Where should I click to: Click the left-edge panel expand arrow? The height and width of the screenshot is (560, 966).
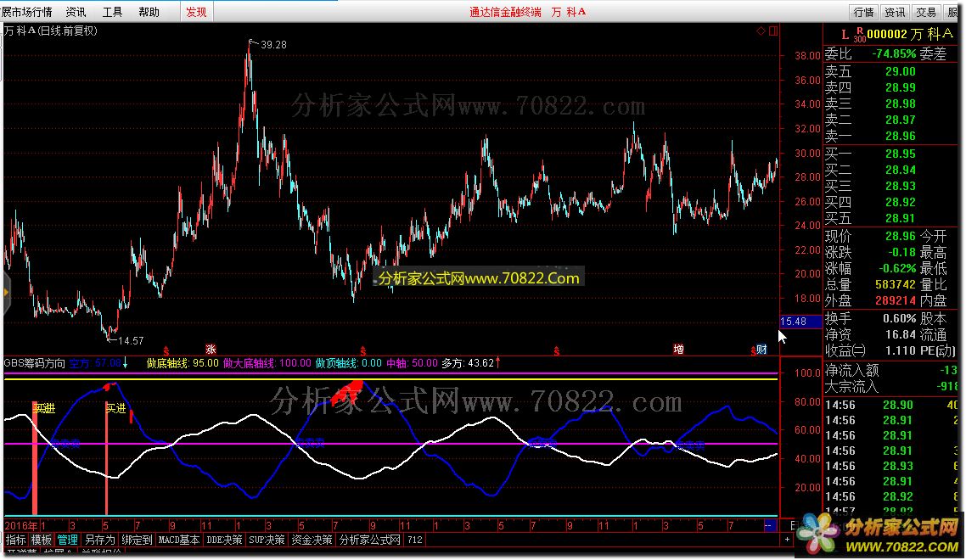coord(6,294)
